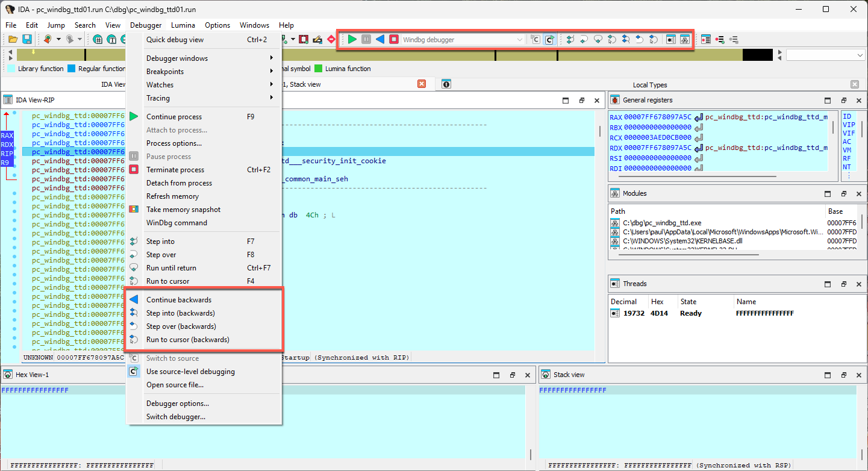The height and width of the screenshot is (471, 868).
Task: Click the info button on the tab bar
Action: (446, 84)
